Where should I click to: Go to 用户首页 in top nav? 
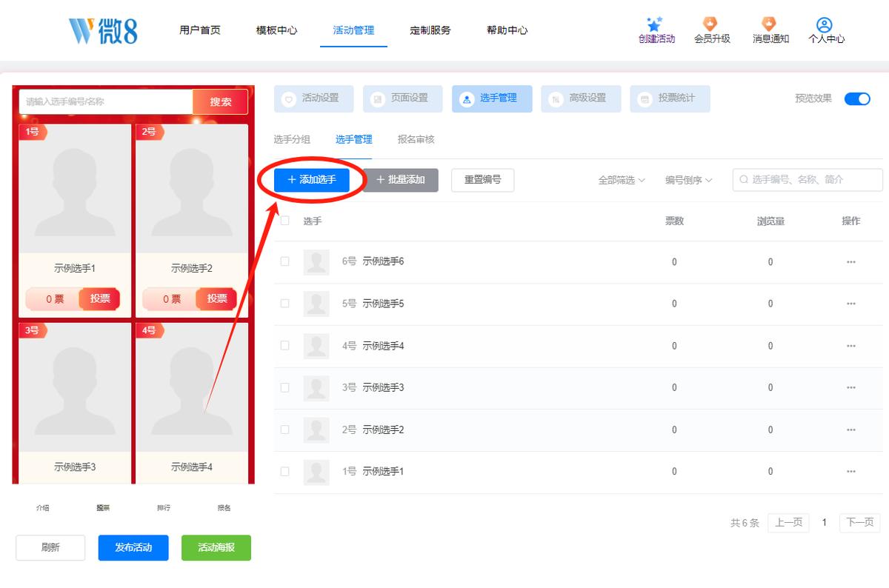tap(200, 30)
